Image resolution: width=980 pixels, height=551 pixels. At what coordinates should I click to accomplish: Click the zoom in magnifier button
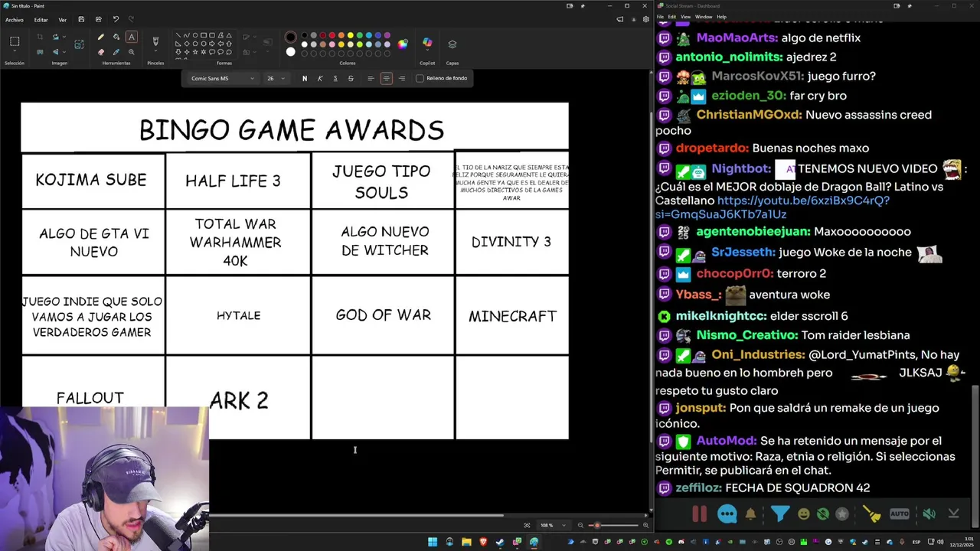[646, 525]
